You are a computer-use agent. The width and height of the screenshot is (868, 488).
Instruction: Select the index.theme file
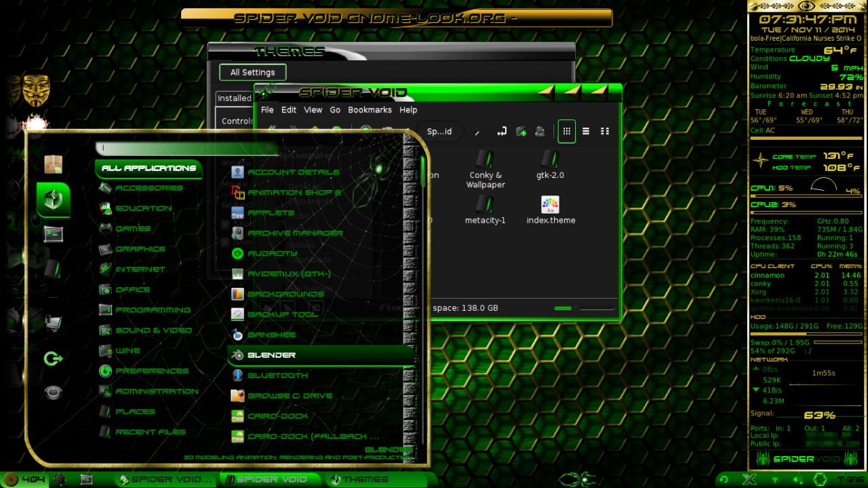(550, 210)
